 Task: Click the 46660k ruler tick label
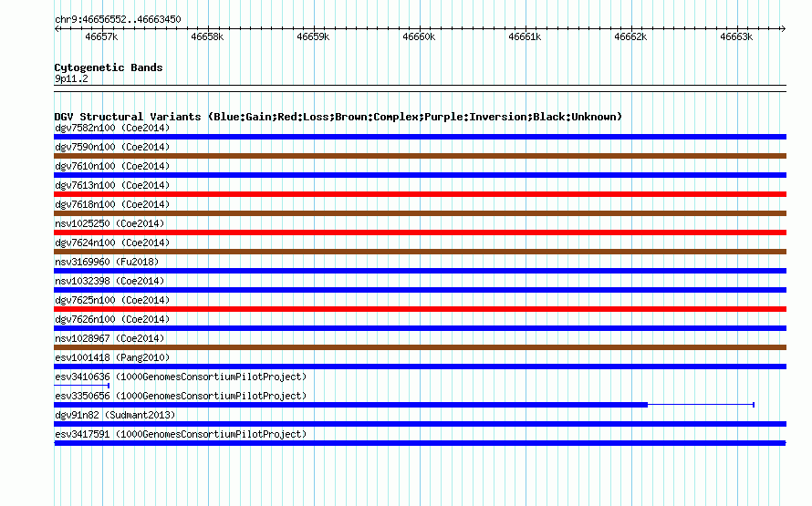pyautogui.click(x=419, y=36)
